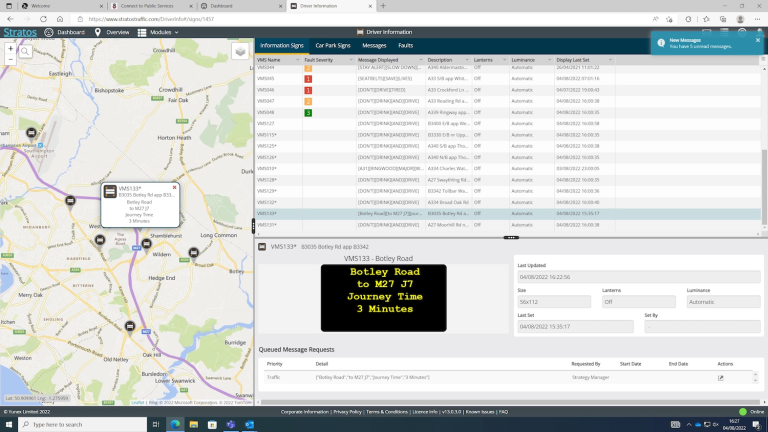Click the green severity 3 badge for VMS048

[308, 113]
